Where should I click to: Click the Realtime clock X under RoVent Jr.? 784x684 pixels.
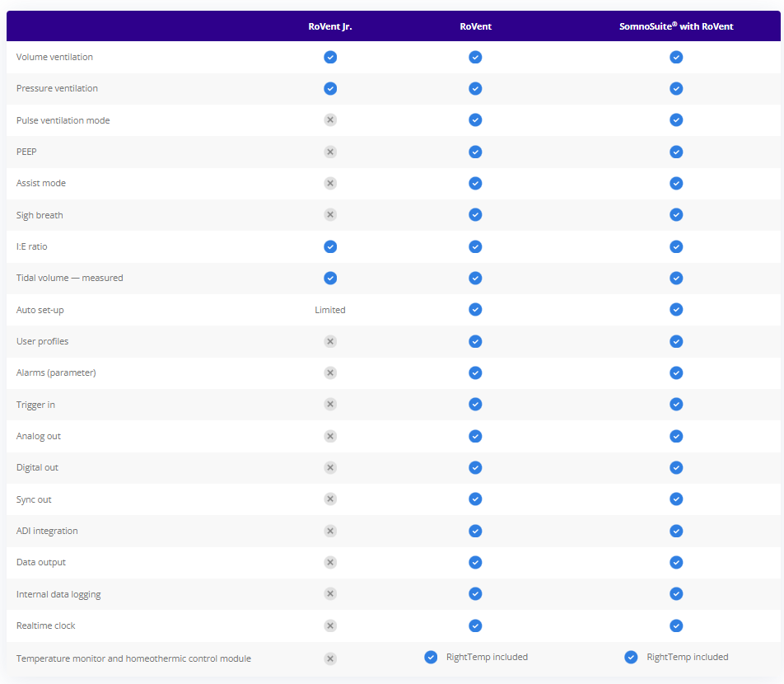330,626
